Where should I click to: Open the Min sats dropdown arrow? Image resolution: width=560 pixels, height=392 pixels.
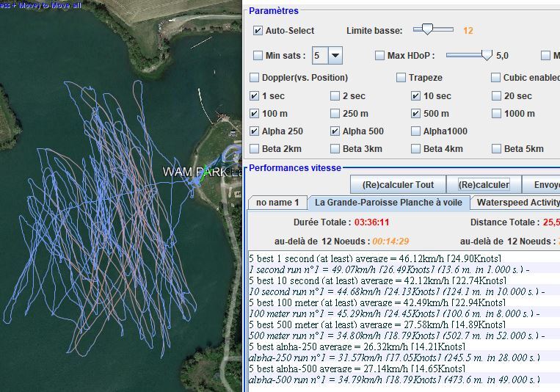tap(335, 56)
